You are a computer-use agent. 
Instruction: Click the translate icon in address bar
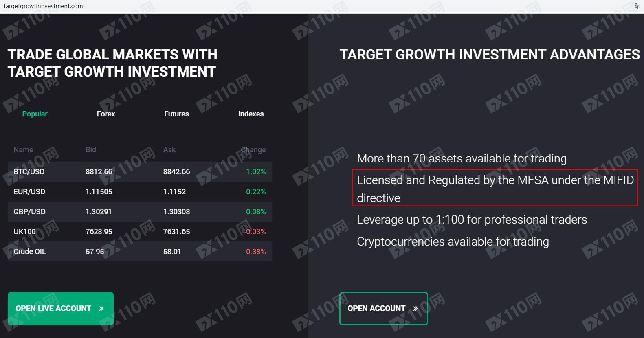(x=637, y=6)
